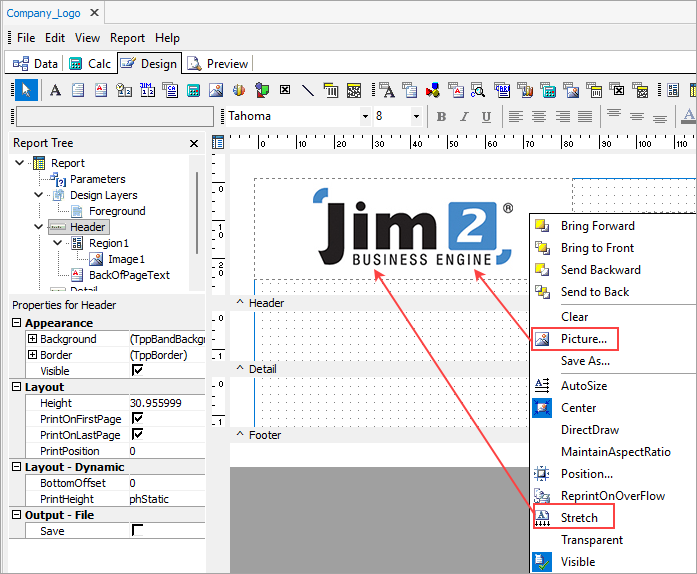The width and height of the screenshot is (697, 574).
Task: Select the DBImage data component tool
Action: coord(571,90)
